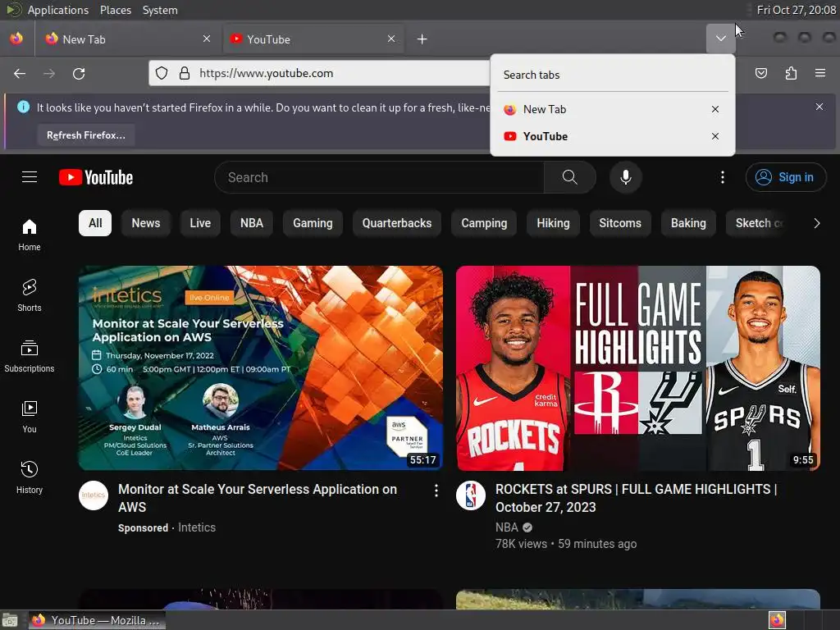Screen dimensions: 840x630
Task: Click the Firefox View icon in tab bar
Action: tap(16, 39)
